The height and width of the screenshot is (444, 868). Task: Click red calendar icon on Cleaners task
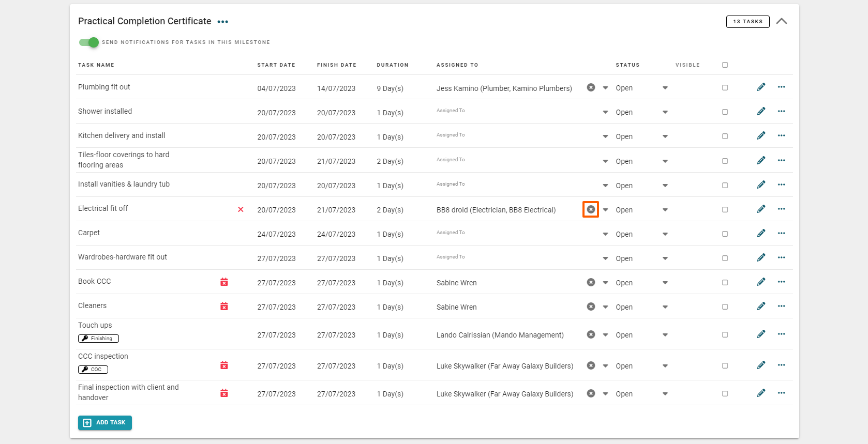(224, 307)
